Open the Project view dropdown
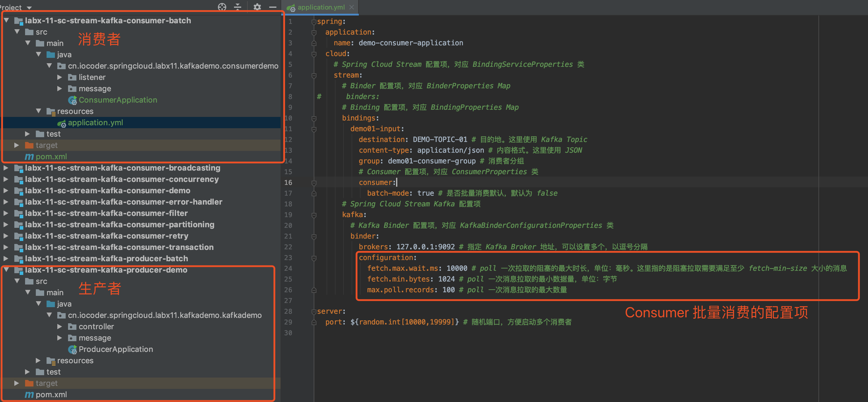 (29, 7)
